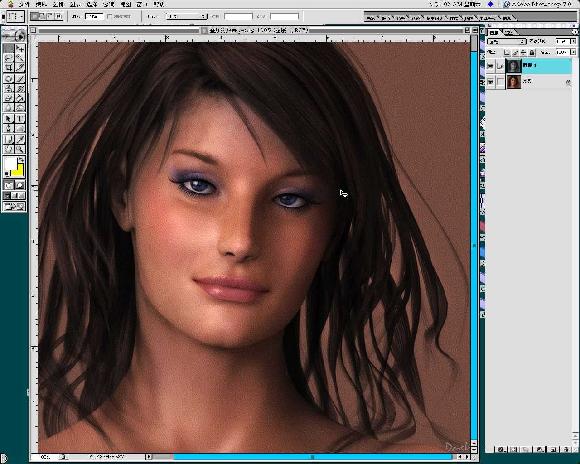This screenshot has height=464, width=580.
Task: Select the Background layer thumbnail
Action: tap(513, 82)
